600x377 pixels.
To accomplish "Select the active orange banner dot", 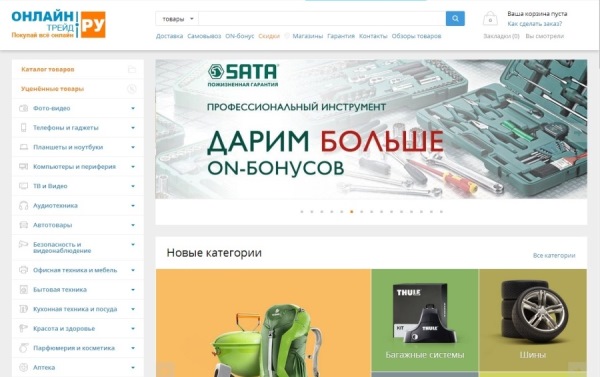I will coord(352,212).
